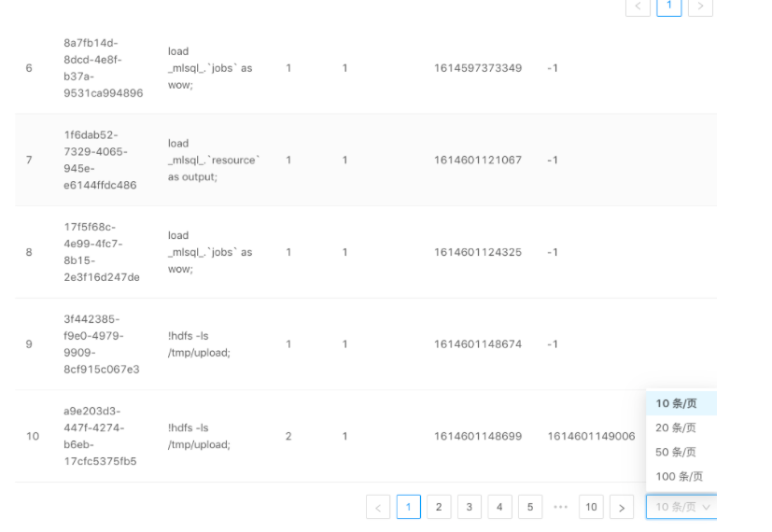Set page size to 100 条/页

click(x=679, y=476)
